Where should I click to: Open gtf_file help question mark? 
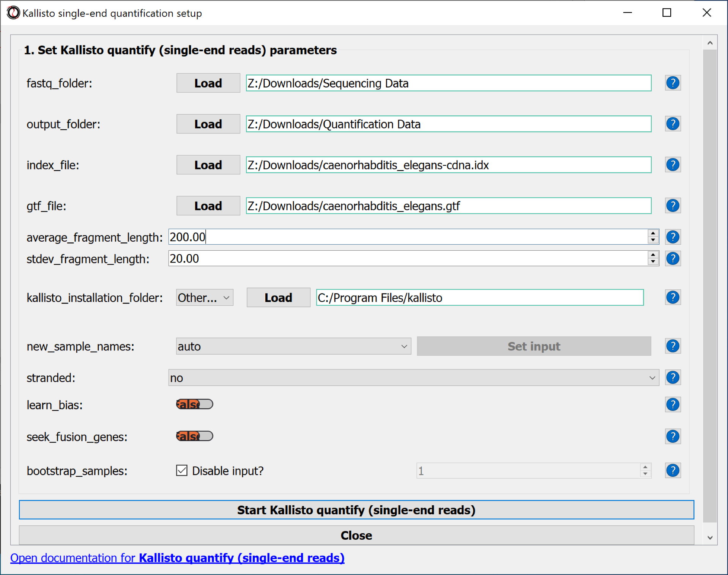(673, 206)
